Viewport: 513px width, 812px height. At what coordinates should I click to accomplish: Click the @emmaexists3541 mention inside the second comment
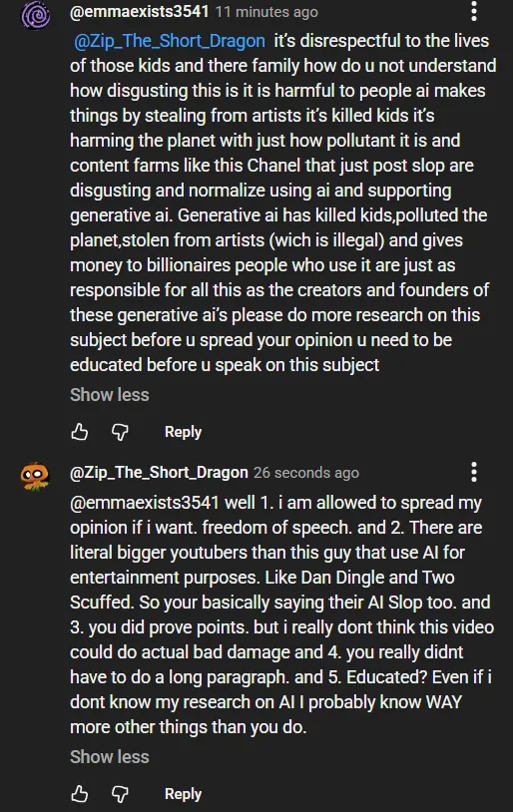pyautogui.click(x=145, y=503)
